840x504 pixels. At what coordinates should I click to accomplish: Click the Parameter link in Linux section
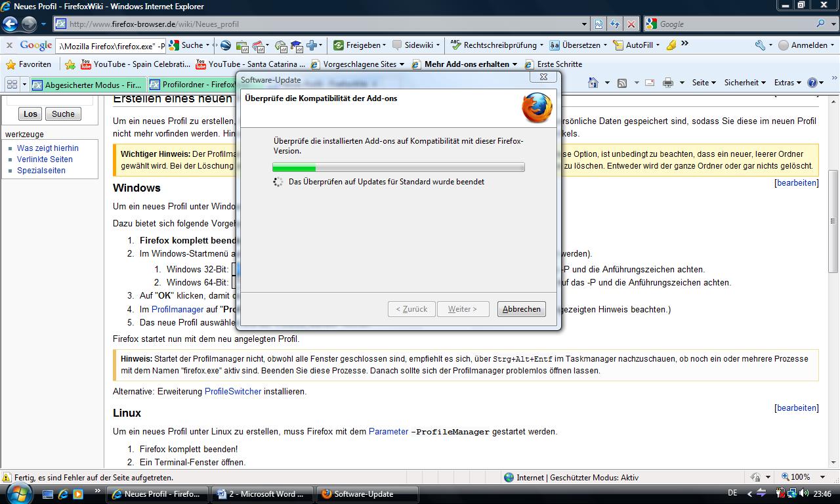388,432
